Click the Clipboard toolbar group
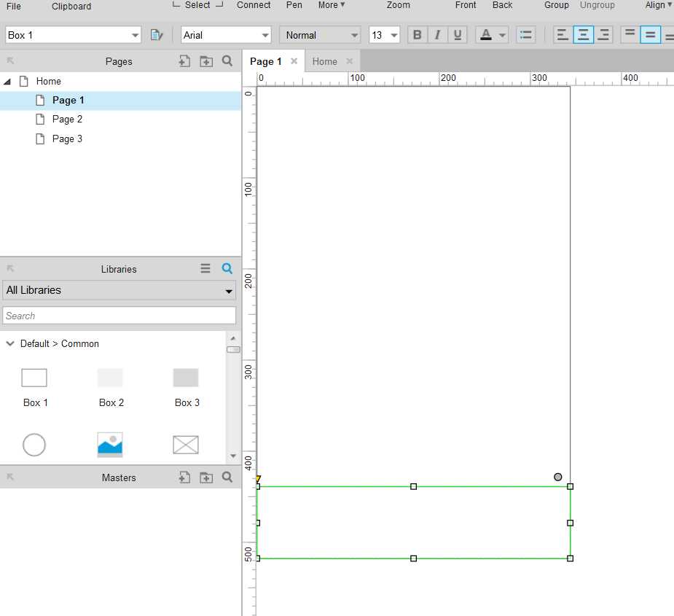674x616 pixels. point(71,6)
